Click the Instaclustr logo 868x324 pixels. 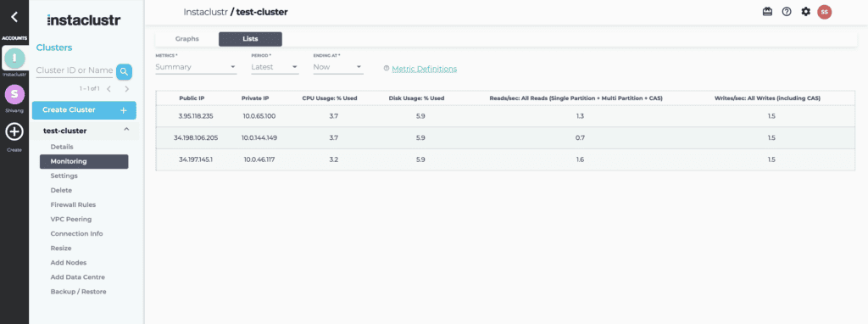click(x=84, y=20)
